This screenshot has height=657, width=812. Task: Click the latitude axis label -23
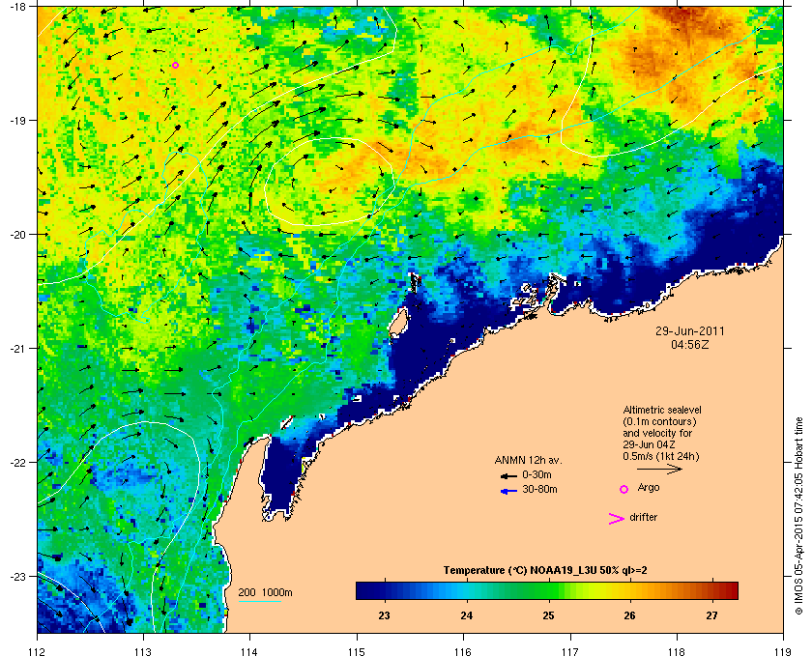17,576
